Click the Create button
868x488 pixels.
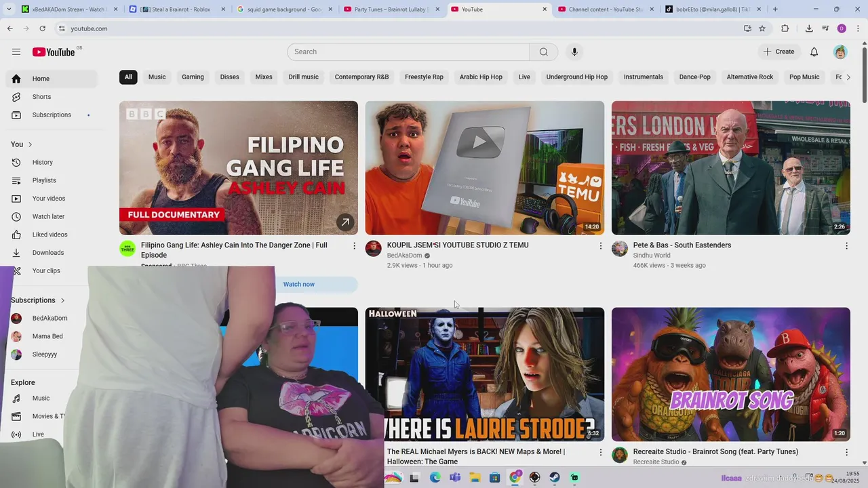778,52
